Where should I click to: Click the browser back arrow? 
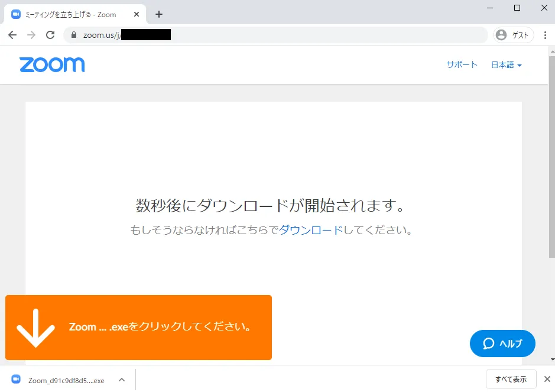(x=12, y=35)
